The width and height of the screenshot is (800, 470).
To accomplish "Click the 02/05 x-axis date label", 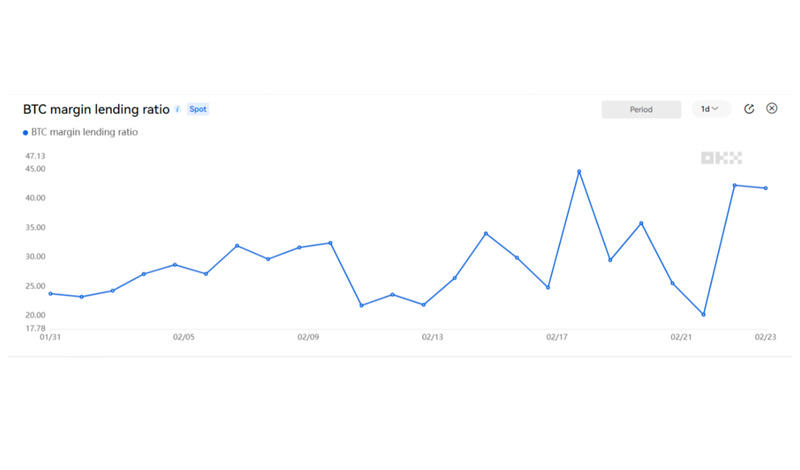I will tap(184, 337).
